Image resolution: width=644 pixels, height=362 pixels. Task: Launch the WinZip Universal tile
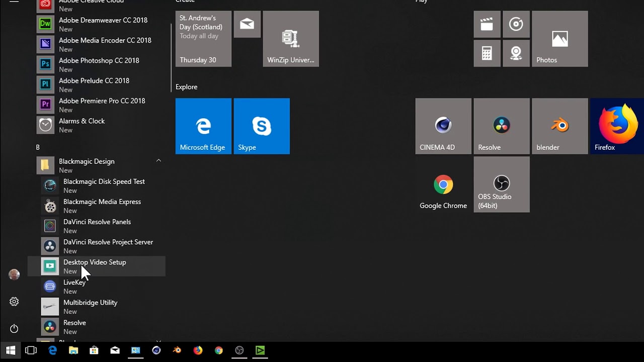click(291, 39)
